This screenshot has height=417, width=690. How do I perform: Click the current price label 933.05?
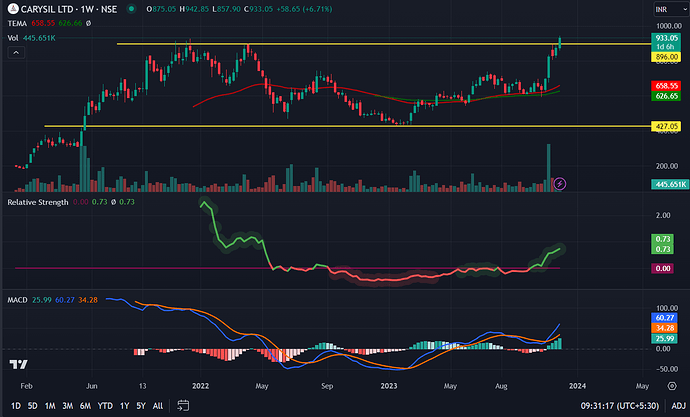(x=666, y=38)
